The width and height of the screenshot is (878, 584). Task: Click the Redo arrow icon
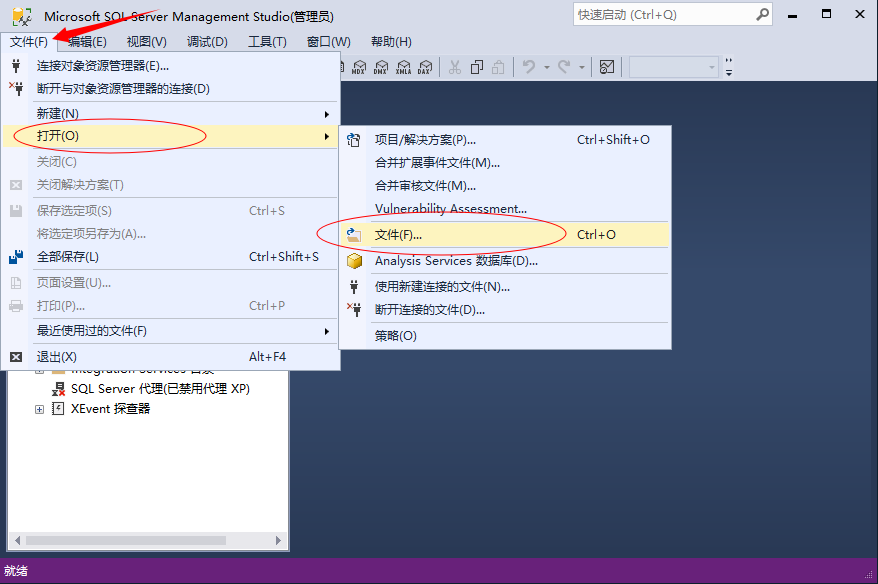(x=564, y=67)
